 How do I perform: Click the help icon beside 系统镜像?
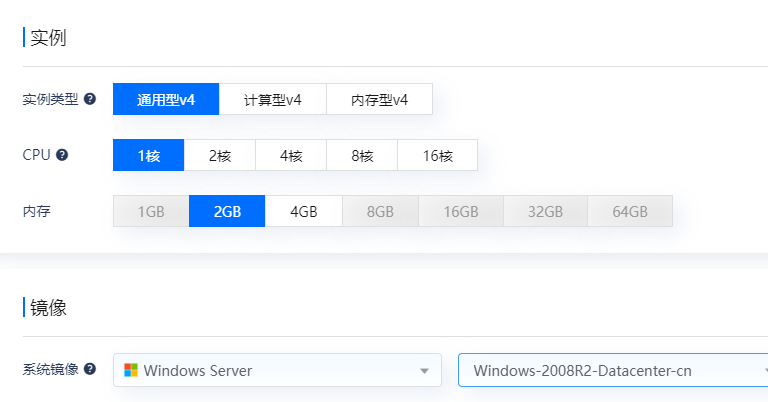(x=90, y=369)
